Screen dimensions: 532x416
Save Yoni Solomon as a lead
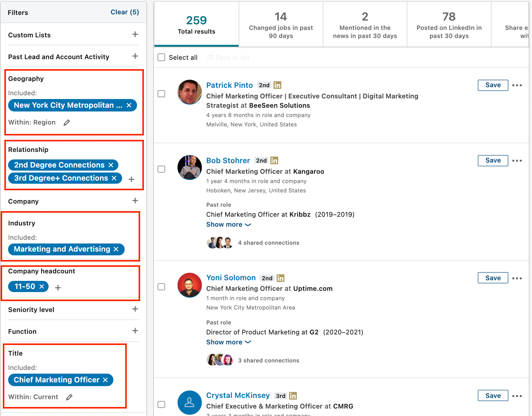click(493, 278)
